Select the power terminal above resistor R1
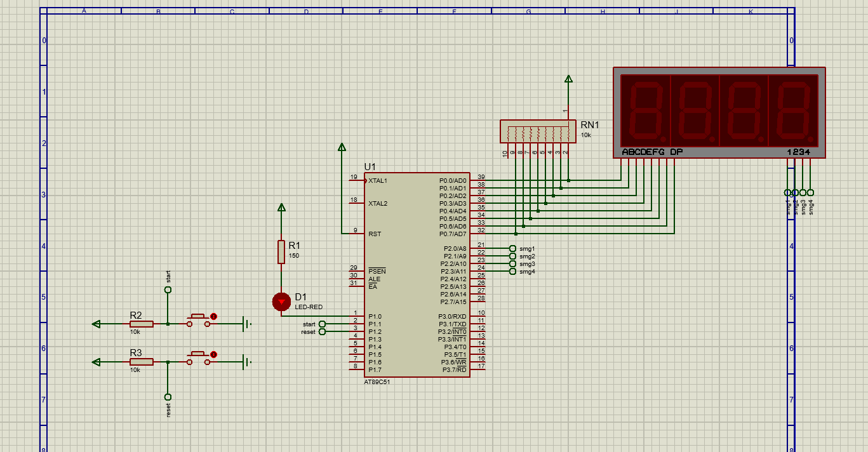 click(281, 207)
